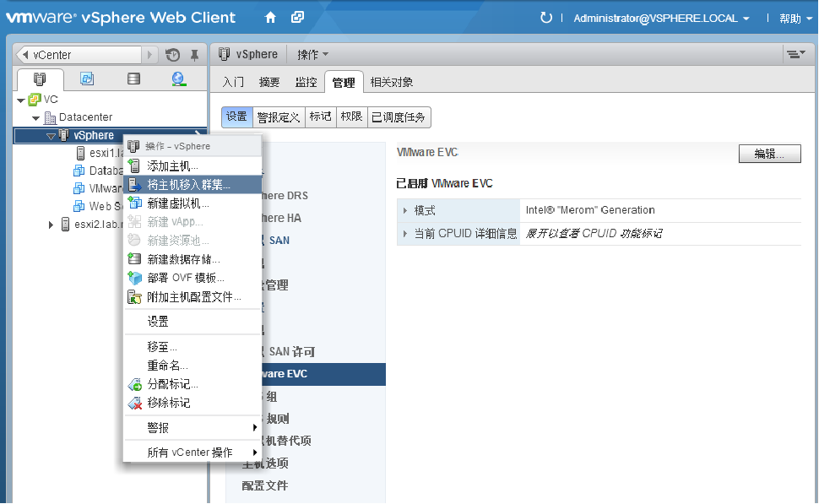
Task: Choose 附加主机配置文件 from context menu
Action: coord(193,296)
